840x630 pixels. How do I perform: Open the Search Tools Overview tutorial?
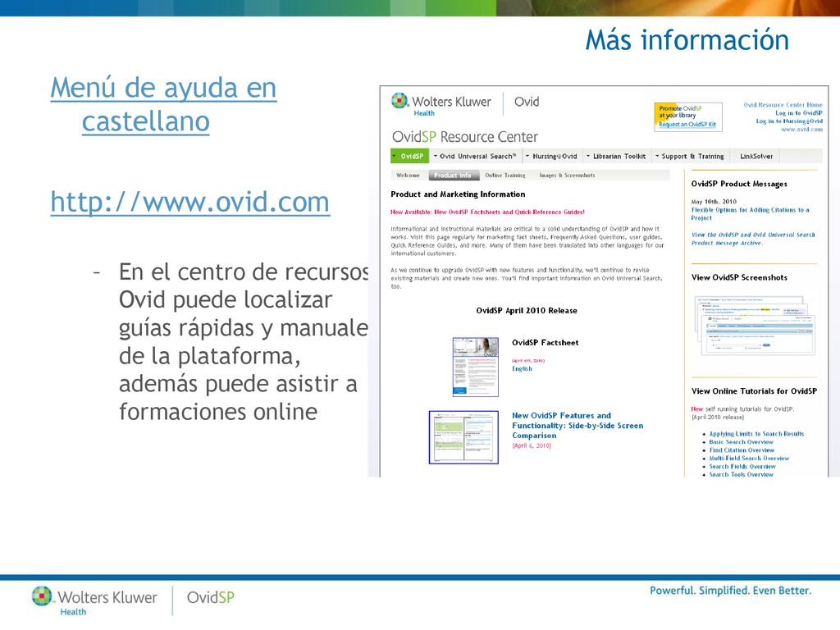[741, 475]
